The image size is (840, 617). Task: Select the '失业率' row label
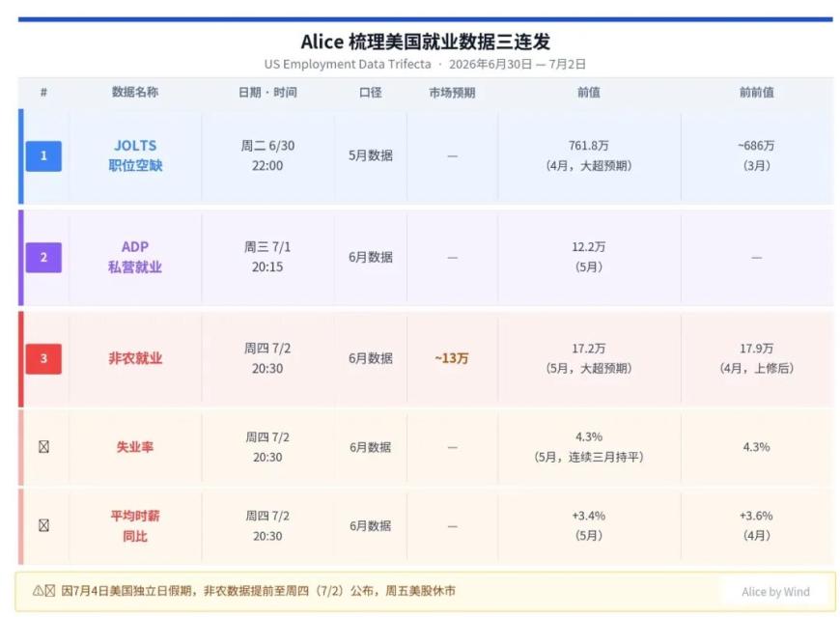click(135, 447)
